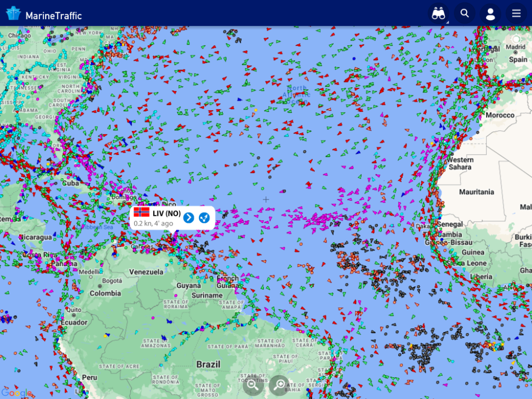Click the Quito city label
Viewport: 532px width, 399px height.
[73, 310]
